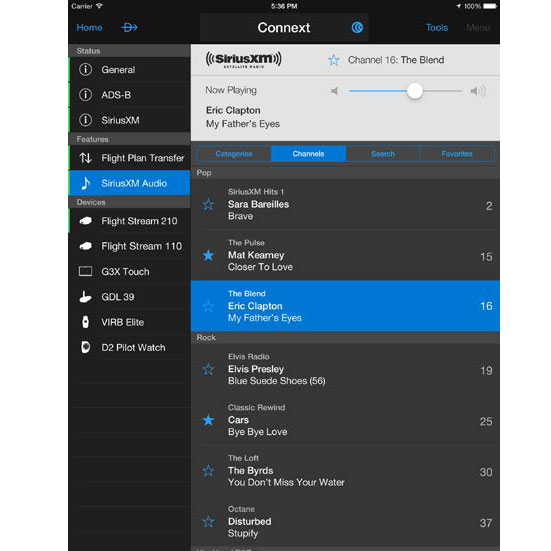Screen dimensions: 551x551
Task: Open G3X Touch device
Action: click(x=130, y=272)
